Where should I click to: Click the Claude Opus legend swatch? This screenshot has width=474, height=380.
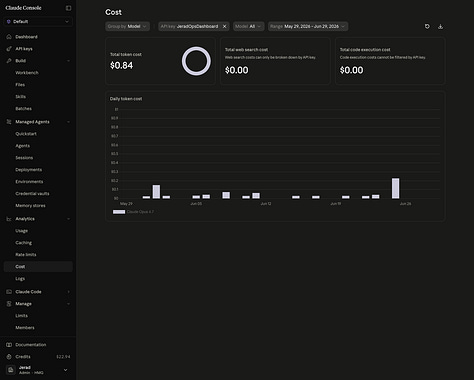pos(119,212)
